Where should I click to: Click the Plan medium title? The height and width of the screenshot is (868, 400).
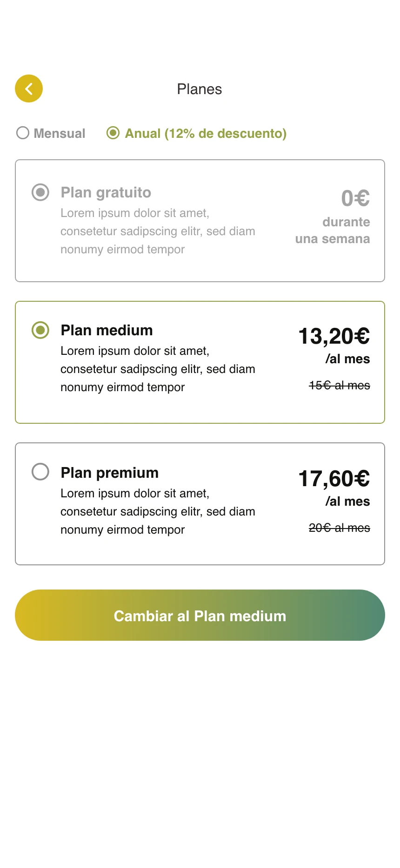107,330
